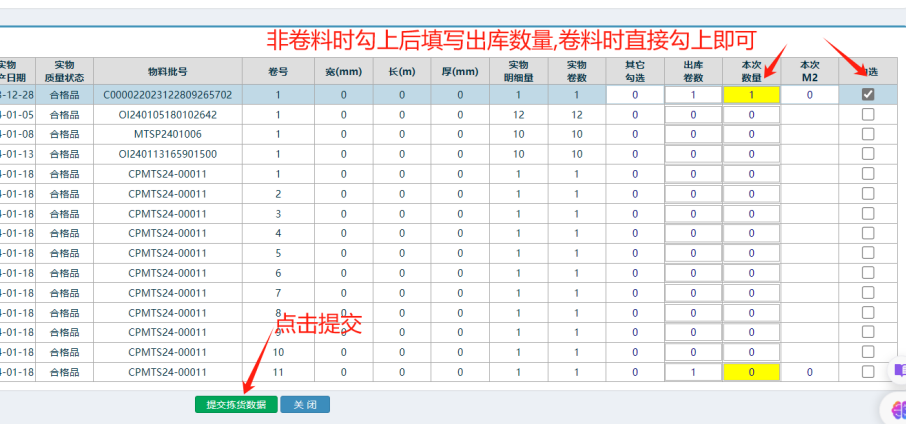Viewport: 906px width, 425px height.
Task: Click yellow 本次数量 field in roll 11 row
Action: [x=751, y=372]
